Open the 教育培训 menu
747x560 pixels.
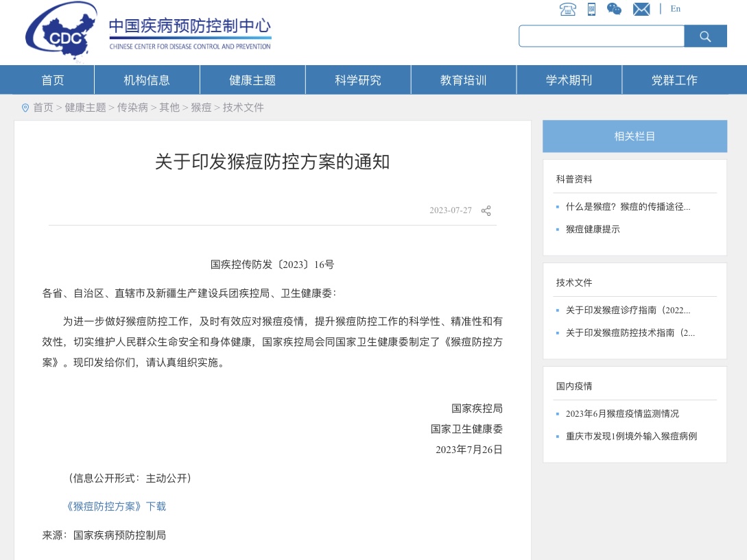[x=464, y=80]
